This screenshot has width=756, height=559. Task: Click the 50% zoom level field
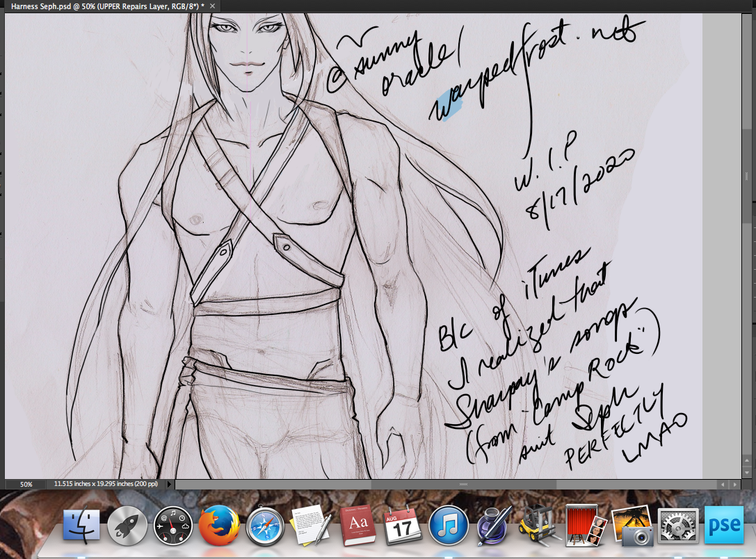tap(26, 484)
